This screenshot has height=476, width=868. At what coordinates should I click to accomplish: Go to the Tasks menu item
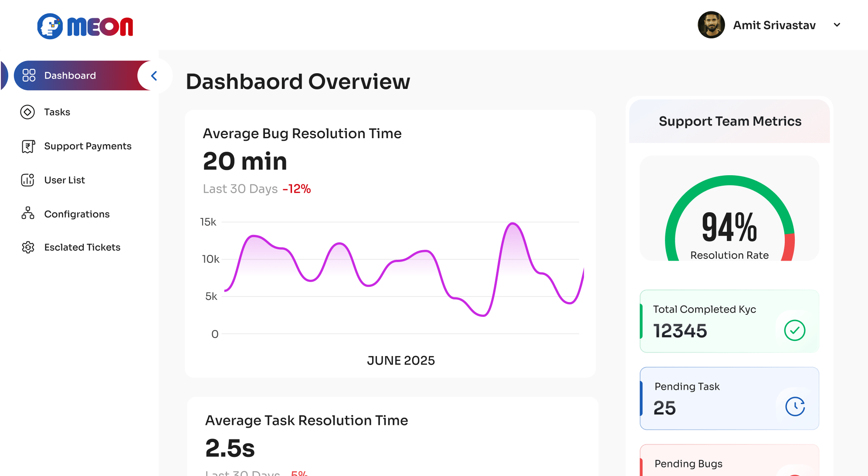[57, 112]
